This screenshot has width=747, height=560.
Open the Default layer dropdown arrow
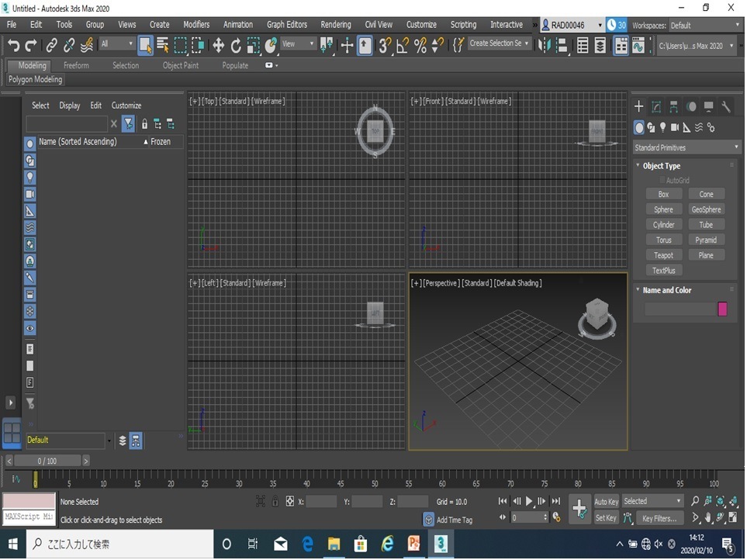coord(109,441)
